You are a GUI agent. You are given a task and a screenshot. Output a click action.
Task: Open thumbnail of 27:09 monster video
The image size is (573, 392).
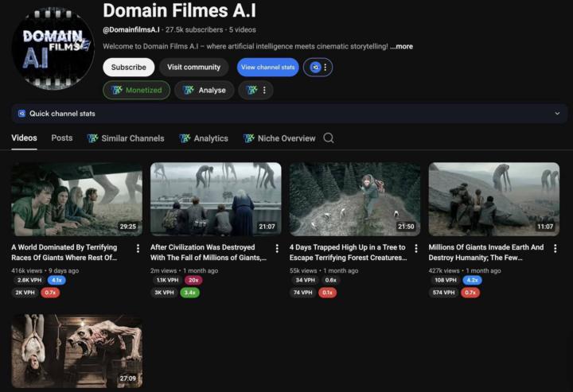[76, 351]
